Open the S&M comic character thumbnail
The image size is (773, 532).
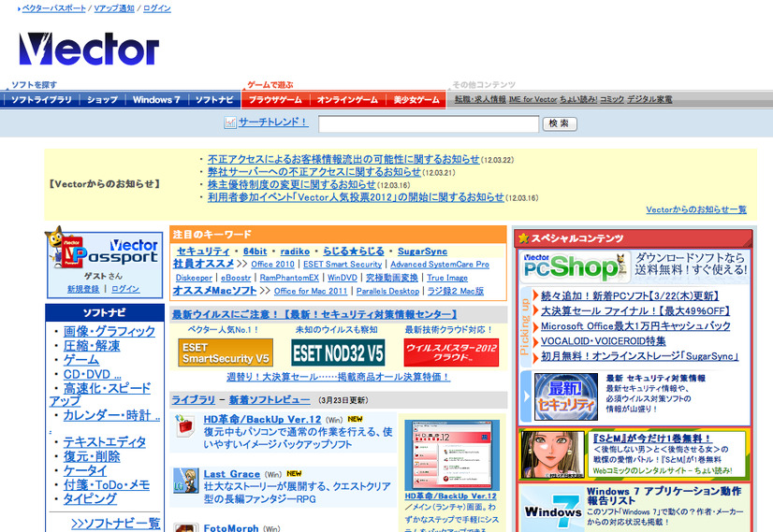[x=553, y=454]
